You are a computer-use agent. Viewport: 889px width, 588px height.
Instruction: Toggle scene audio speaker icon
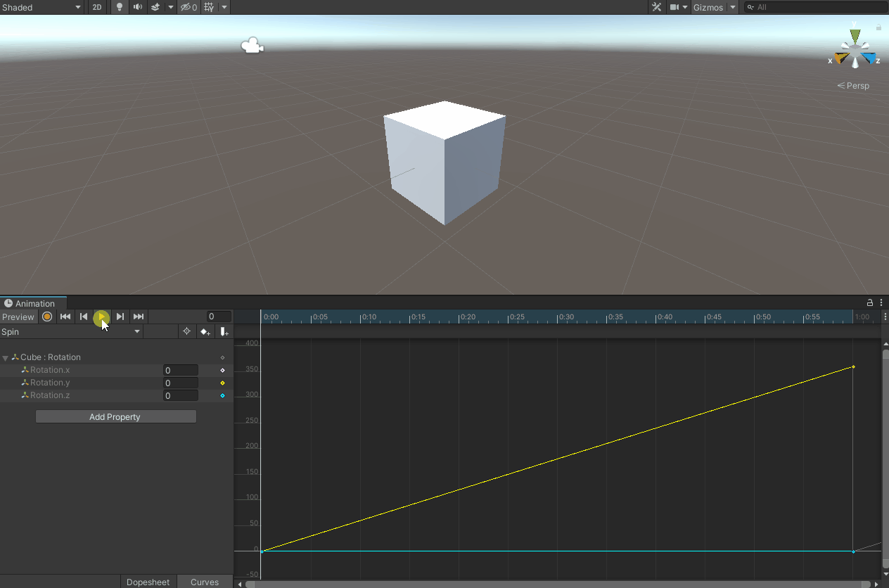click(138, 7)
